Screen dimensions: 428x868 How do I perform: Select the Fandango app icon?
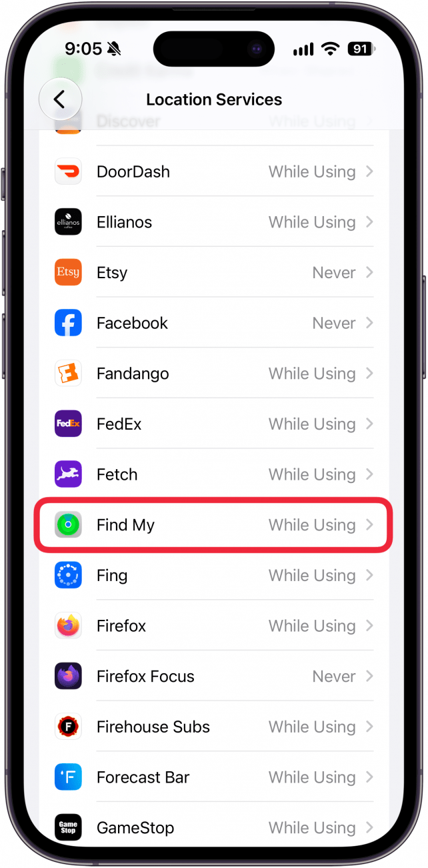coord(68,374)
